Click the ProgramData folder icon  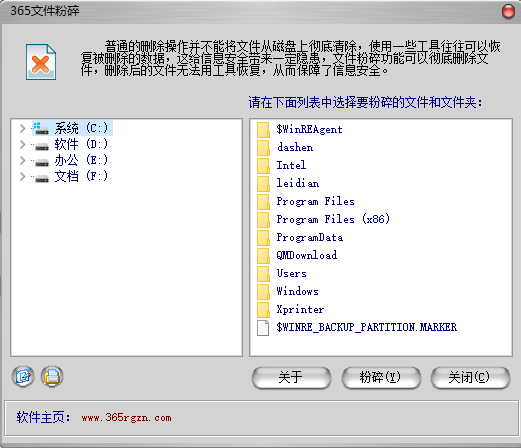click(263, 238)
